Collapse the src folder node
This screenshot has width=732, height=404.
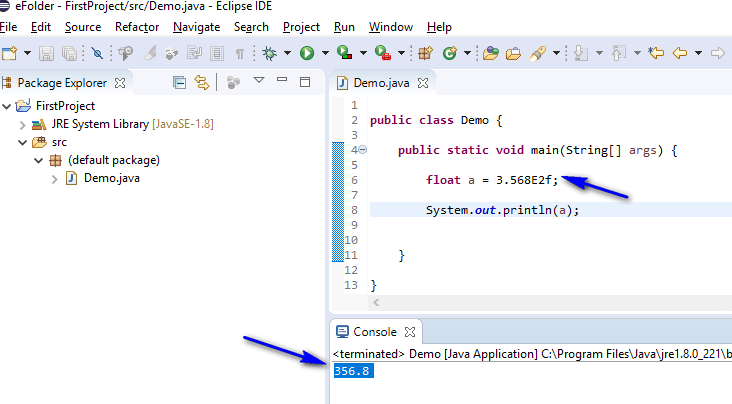click(22, 142)
